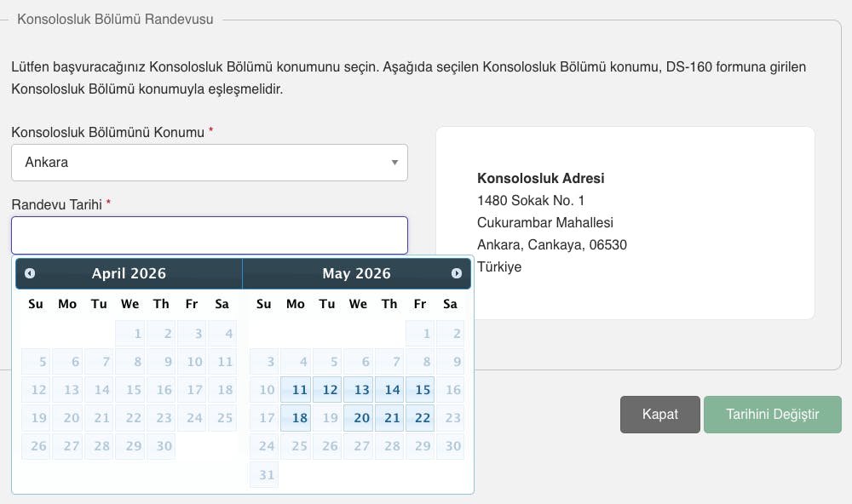Image resolution: width=852 pixels, height=504 pixels.
Task: Click the required field asterisk next to Randevu Tarihi
Action: (x=109, y=204)
